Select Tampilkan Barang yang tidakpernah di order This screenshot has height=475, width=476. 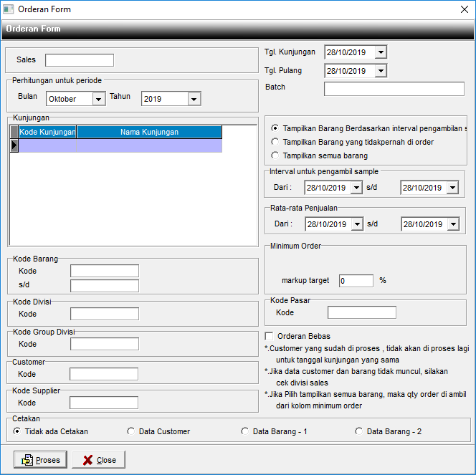click(x=275, y=142)
